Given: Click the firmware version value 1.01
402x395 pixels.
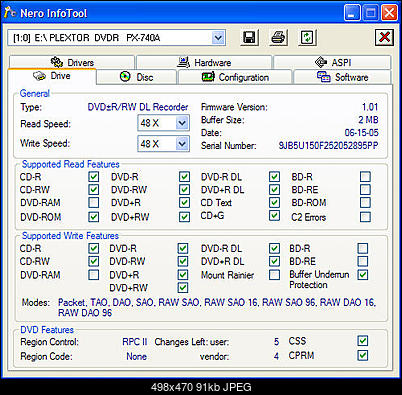Looking at the screenshot, I should [x=370, y=107].
